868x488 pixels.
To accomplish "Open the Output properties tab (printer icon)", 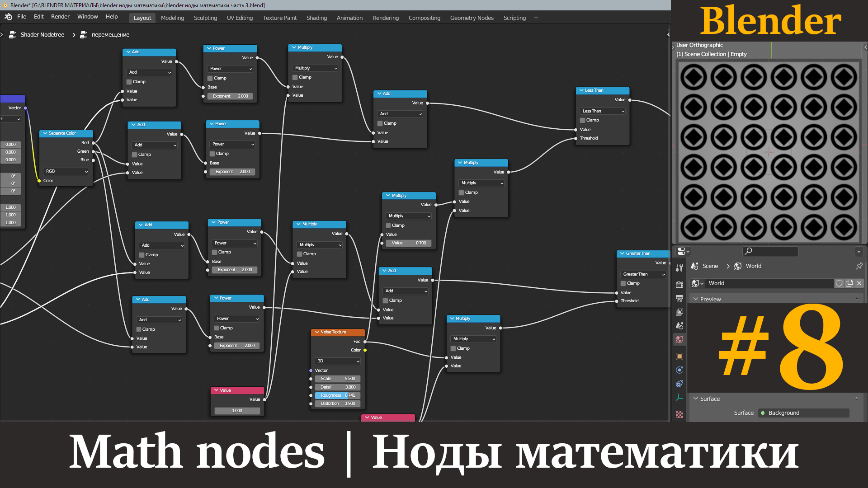I will (679, 297).
